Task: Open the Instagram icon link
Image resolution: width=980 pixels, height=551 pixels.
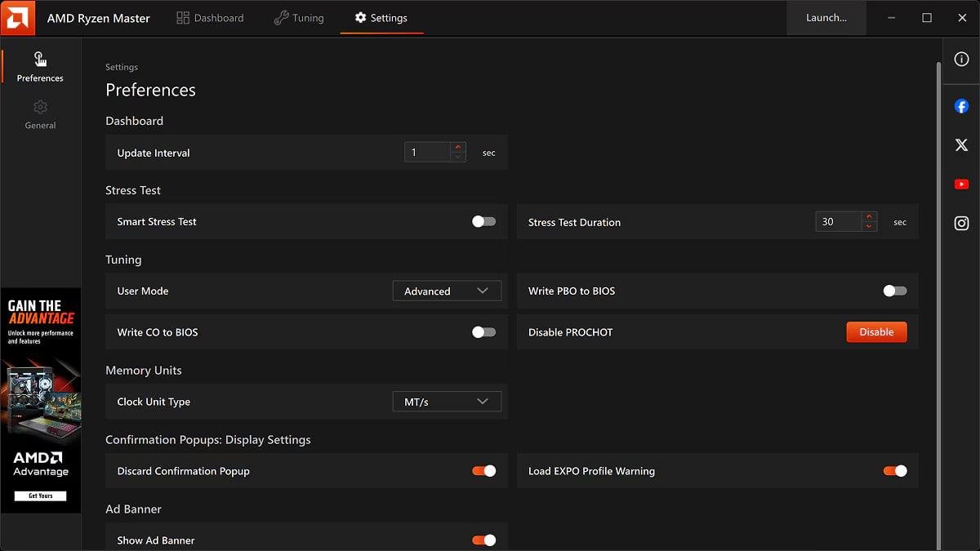Action: 961,224
